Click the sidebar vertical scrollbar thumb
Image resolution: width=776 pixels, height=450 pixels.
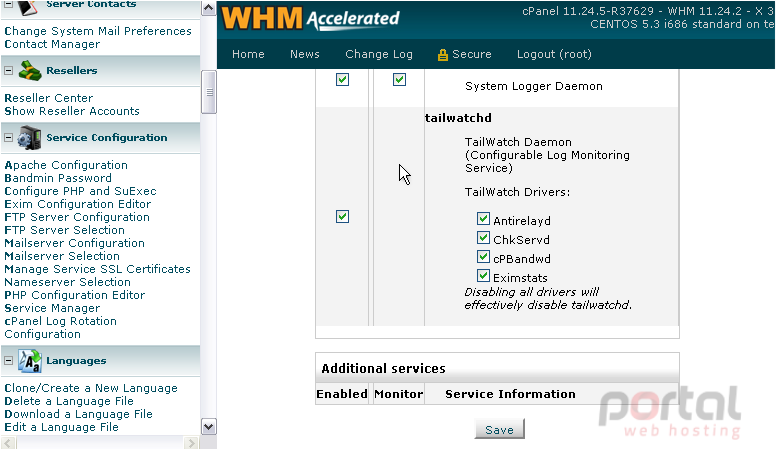click(x=209, y=92)
